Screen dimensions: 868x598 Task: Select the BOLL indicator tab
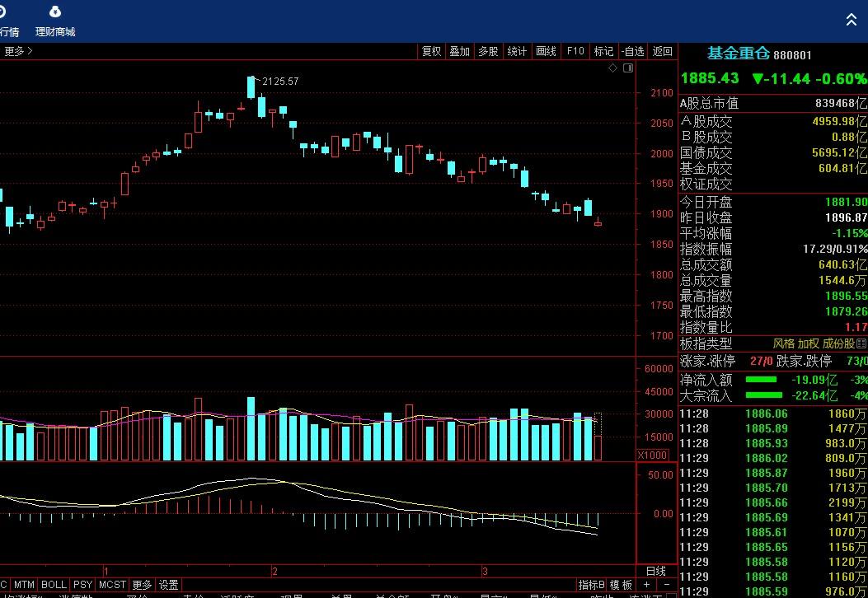tap(54, 585)
